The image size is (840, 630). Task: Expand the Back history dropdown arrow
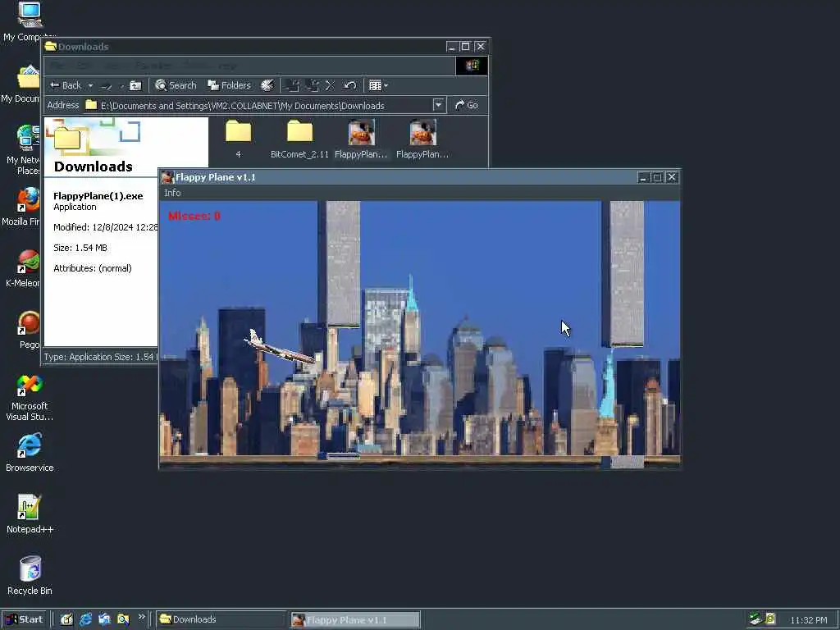[x=90, y=85]
